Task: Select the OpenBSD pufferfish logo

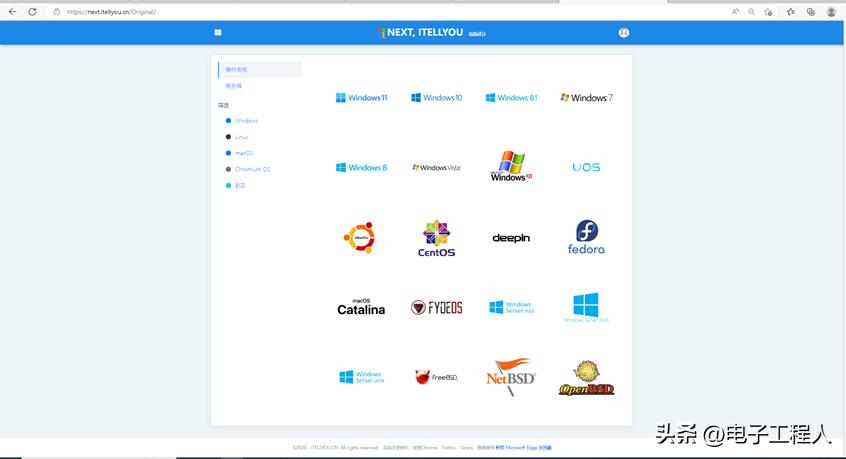Action: point(586,378)
